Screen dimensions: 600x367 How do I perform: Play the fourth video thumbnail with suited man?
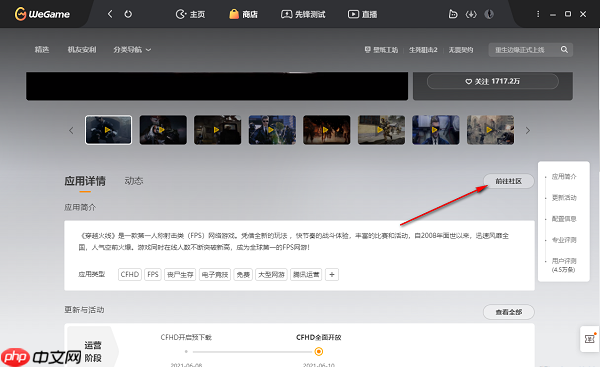coord(272,130)
